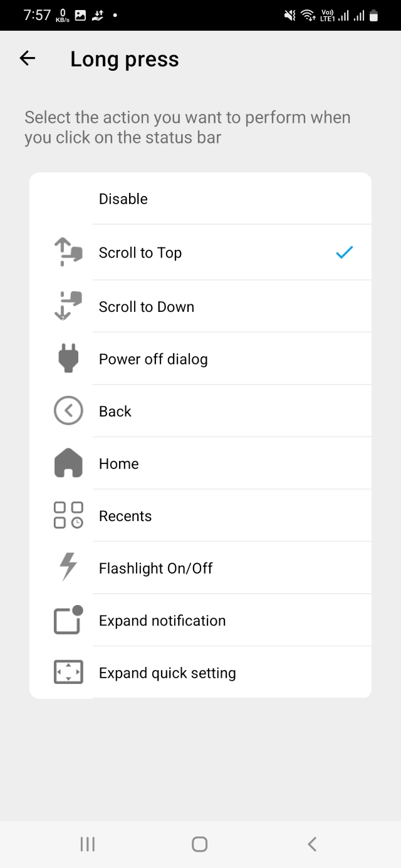
Task: Tap the power plug icon
Action: [68, 359]
